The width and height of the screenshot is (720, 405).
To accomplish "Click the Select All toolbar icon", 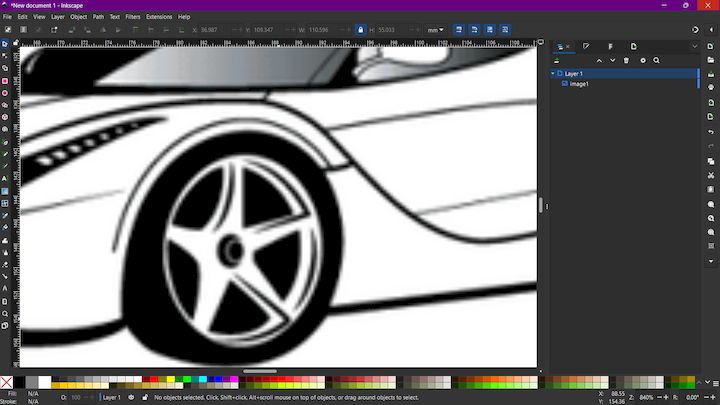I will [8, 29].
